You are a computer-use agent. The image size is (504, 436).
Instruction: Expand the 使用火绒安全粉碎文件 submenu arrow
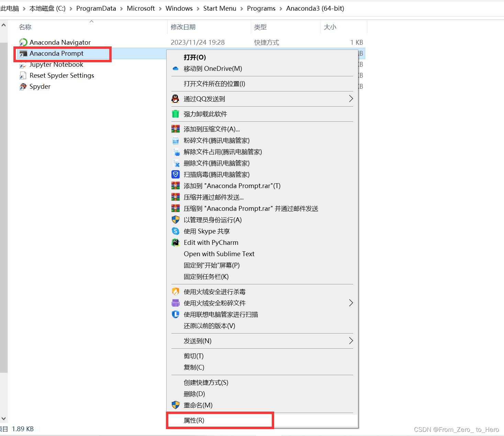coord(351,303)
